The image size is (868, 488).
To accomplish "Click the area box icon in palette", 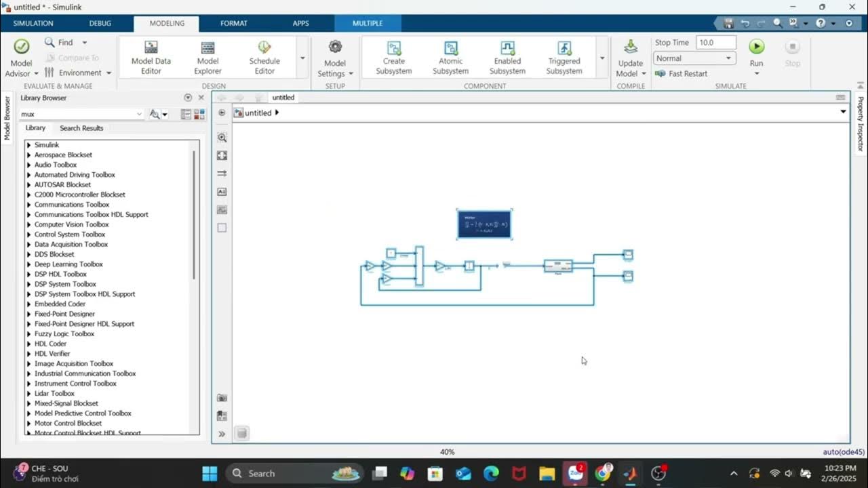I will pos(222,228).
